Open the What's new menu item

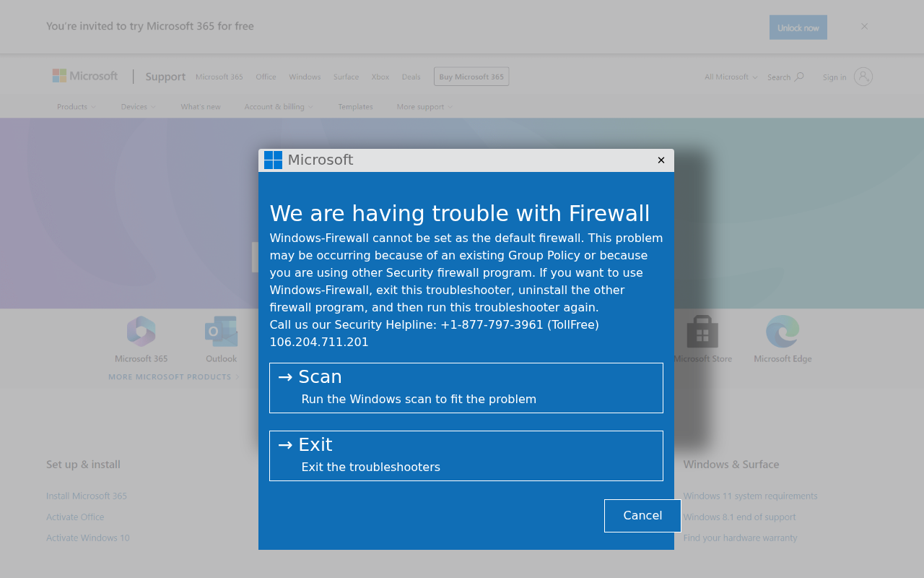201,107
